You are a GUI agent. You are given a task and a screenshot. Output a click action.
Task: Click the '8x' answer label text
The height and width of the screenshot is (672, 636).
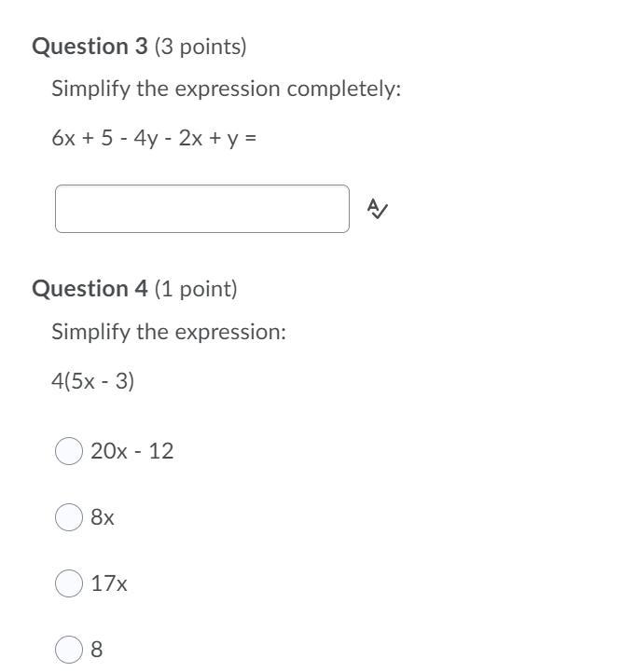pos(102,517)
